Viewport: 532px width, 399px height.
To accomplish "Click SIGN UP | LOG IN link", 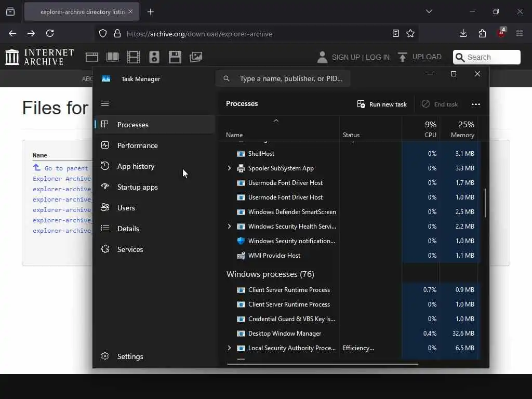I will (x=353, y=57).
